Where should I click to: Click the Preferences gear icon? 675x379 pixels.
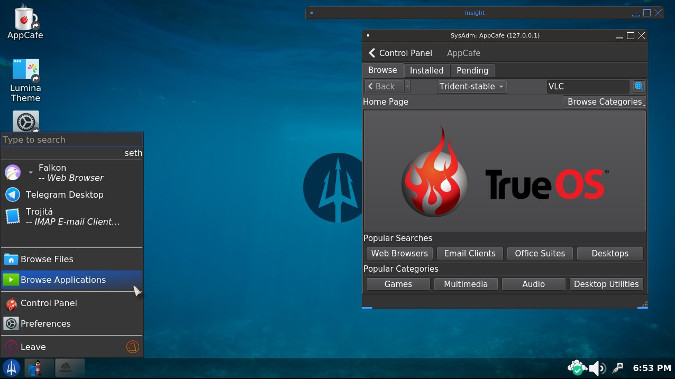tap(11, 323)
